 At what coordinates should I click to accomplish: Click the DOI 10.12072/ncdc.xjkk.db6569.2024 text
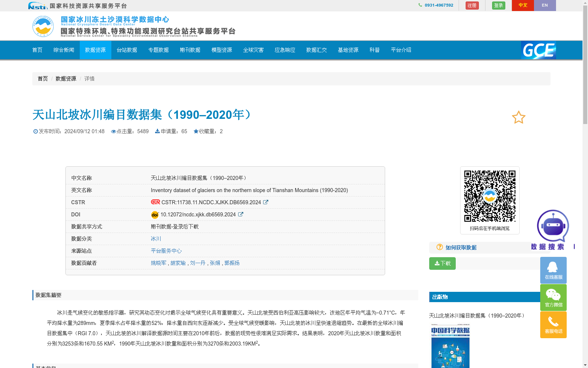point(198,215)
